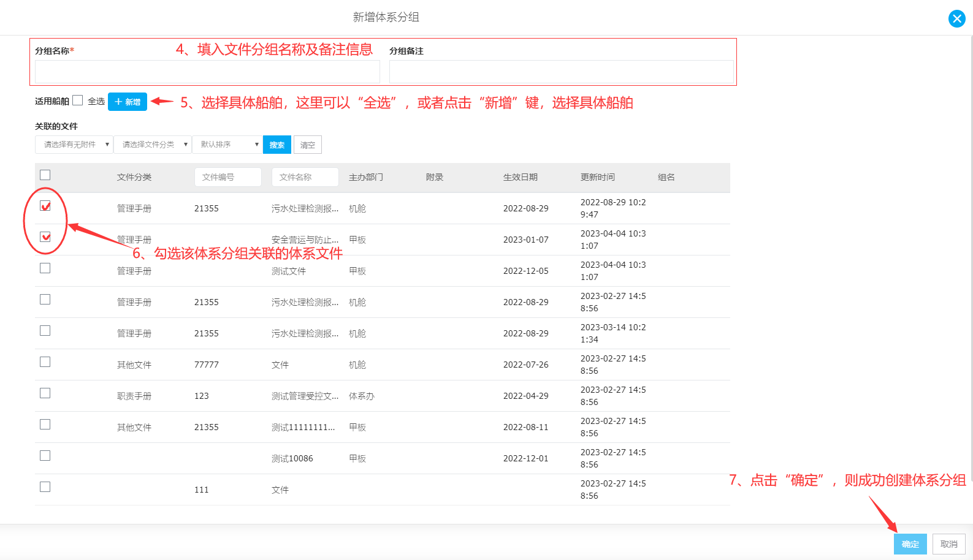
Task: Click the 取消 button
Action: pos(949,544)
